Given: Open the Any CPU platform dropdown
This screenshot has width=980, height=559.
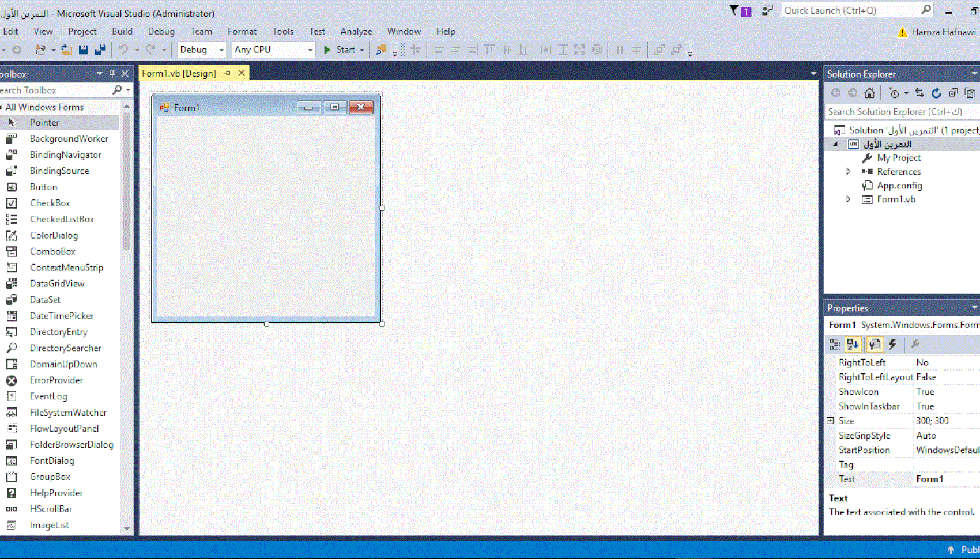Looking at the screenshot, I should click(x=273, y=50).
